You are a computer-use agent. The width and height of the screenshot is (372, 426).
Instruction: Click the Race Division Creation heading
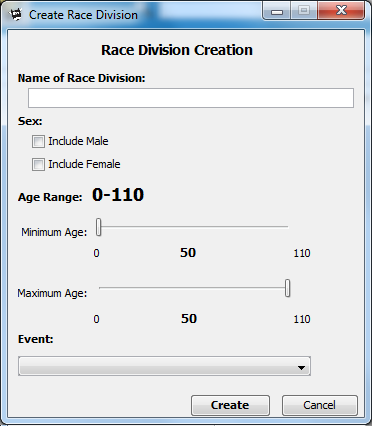tap(177, 50)
